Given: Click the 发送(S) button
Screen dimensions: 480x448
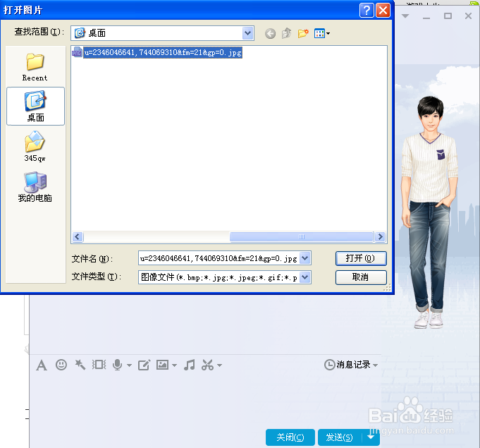Looking at the screenshot, I should 339,437.
